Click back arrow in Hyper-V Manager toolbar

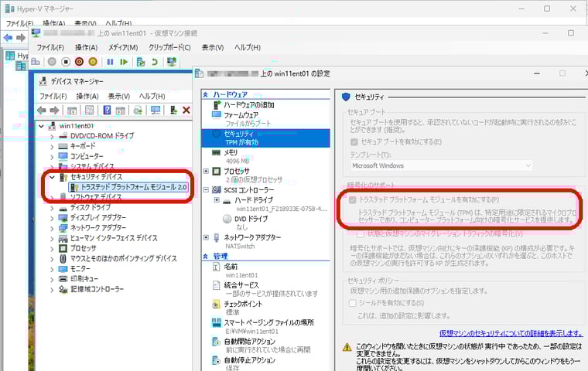(x=8, y=37)
